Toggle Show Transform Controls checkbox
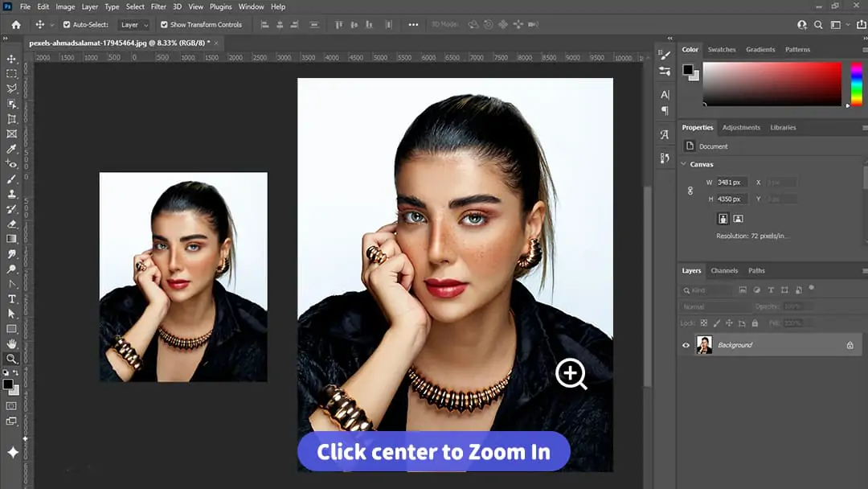The image size is (868, 489). click(x=164, y=24)
